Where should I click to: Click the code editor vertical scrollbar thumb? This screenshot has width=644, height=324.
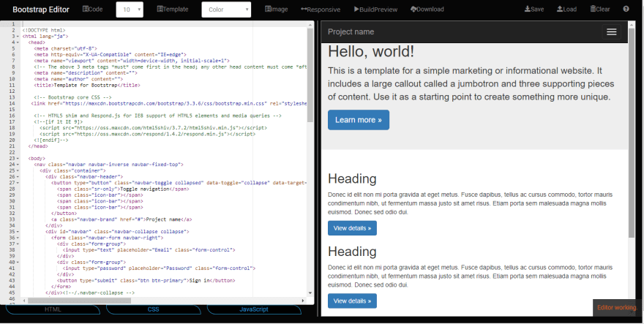[310, 75]
